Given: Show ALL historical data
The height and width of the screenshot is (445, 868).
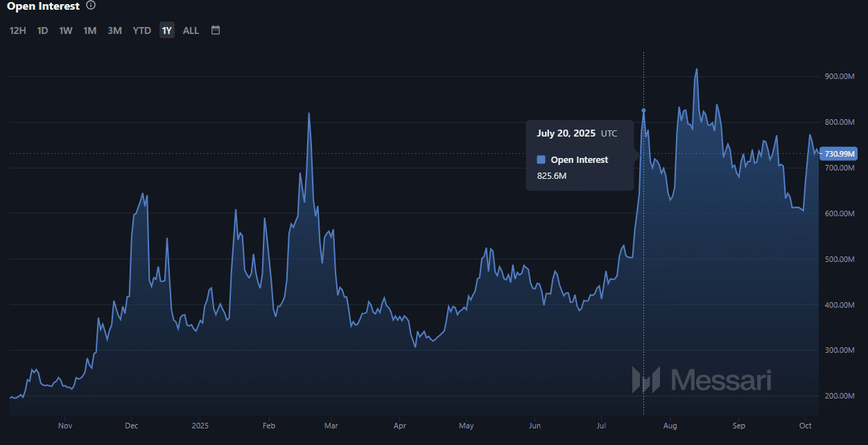Looking at the screenshot, I should click(191, 30).
